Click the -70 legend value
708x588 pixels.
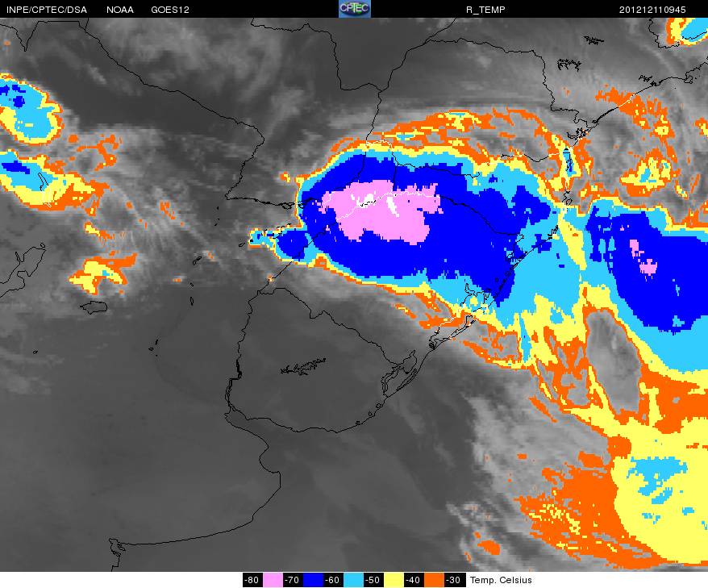coord(293,580)
